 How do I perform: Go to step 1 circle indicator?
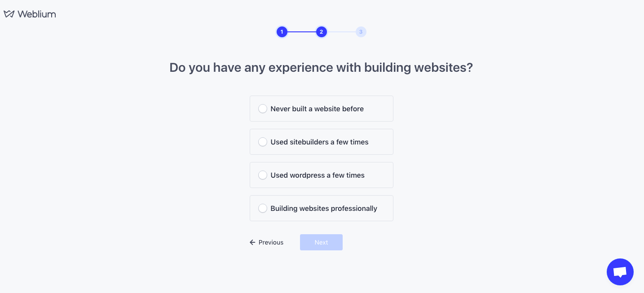(282, 32)
